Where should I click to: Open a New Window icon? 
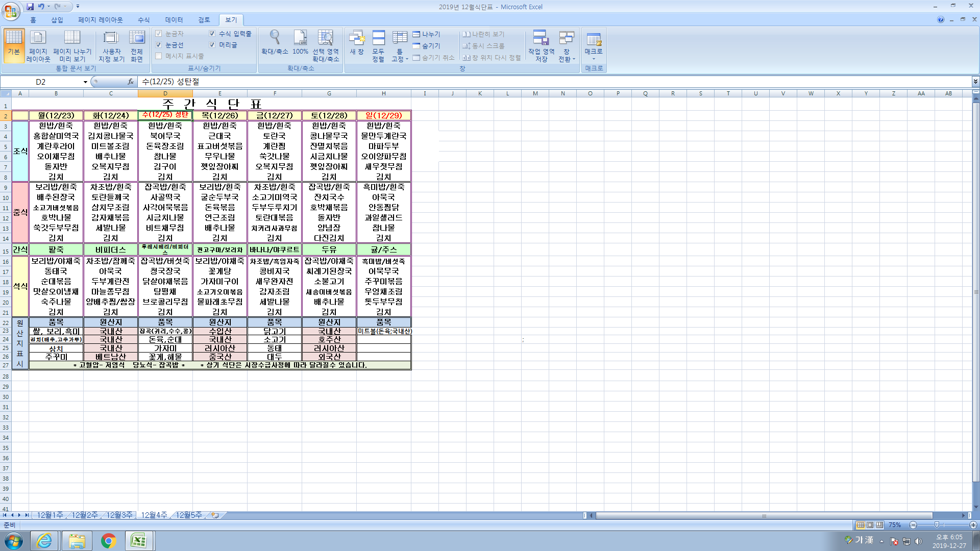[357, 39]
